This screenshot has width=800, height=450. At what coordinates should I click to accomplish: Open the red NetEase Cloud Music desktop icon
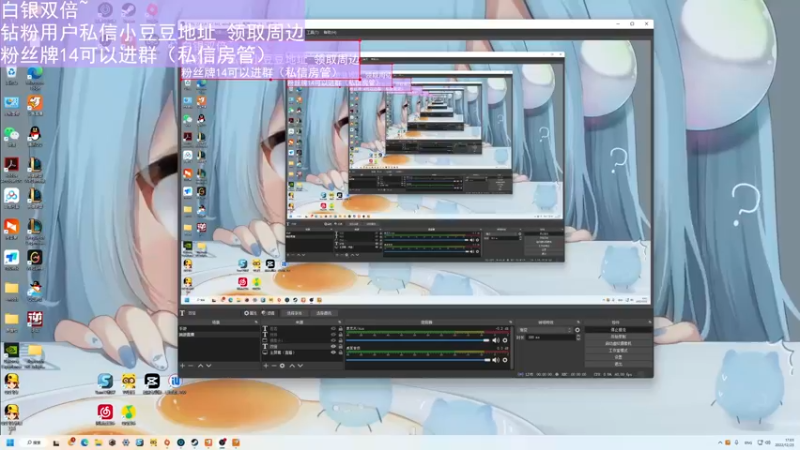click(x=105, y=413)
